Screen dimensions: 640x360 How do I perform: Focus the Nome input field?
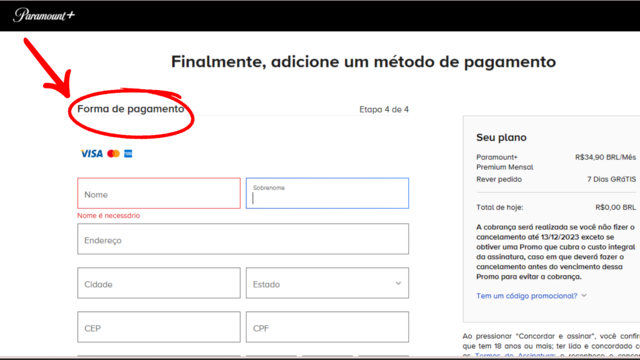(159, 193)
